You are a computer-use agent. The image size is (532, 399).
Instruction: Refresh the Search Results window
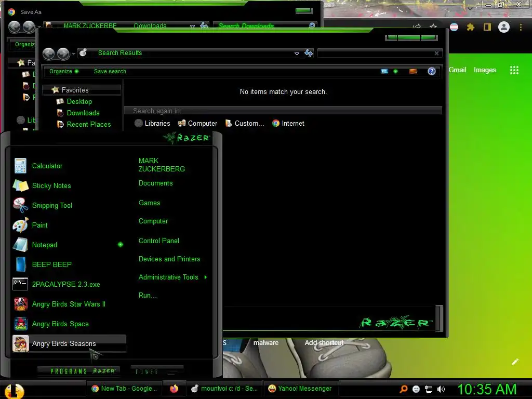(x=309, y=54)
